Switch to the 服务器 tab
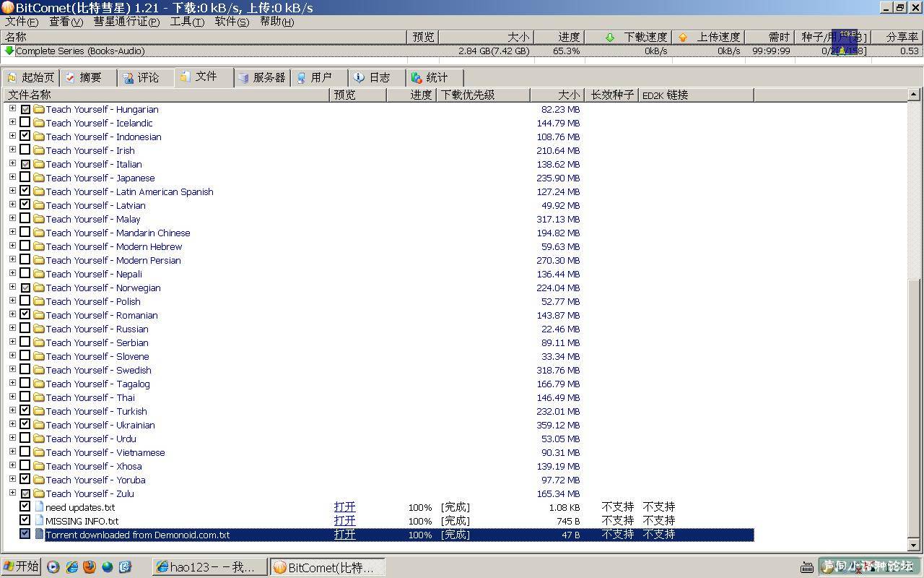The height and width of the screenshot is (578, 924). point(262,77)
